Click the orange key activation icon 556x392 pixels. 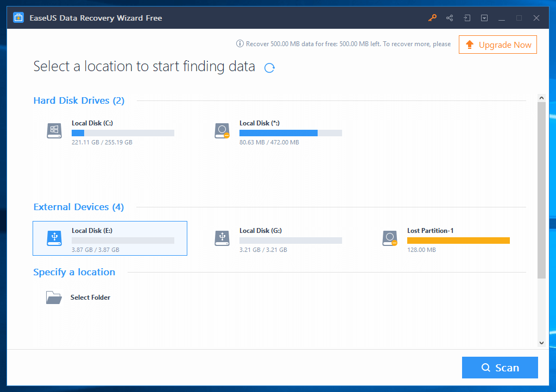click(x=432, y=18)
